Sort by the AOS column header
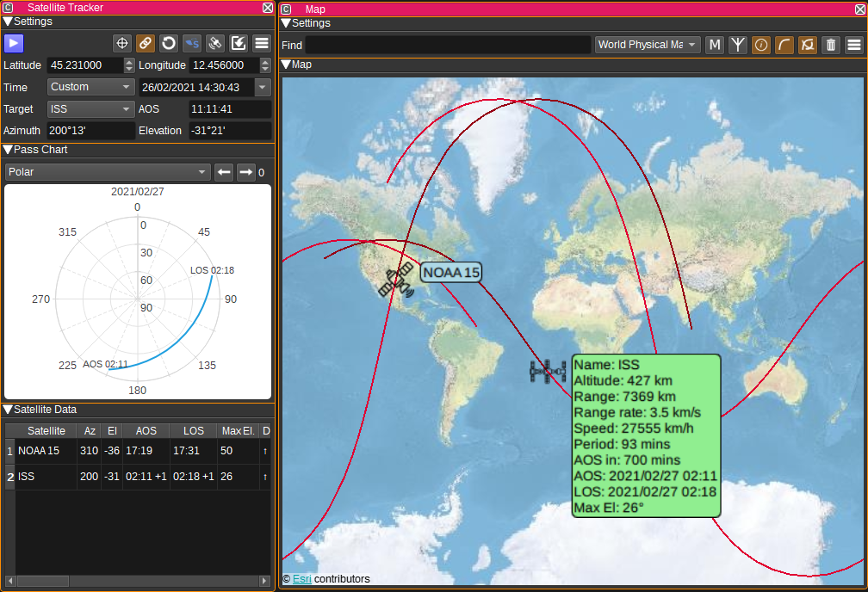 tap(146, 430)
